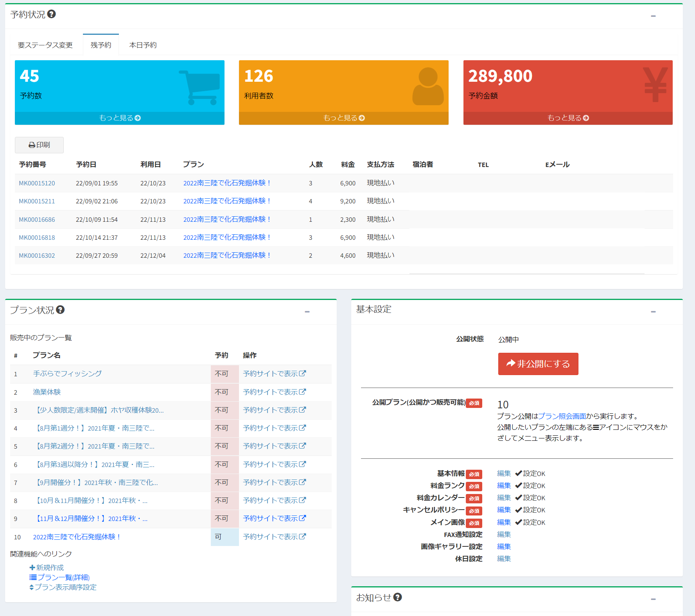Viewport: 695px width, 616px height.
Task: Open external link icon for 手ぶらでフィッシング row
Action: click(302, 374)
